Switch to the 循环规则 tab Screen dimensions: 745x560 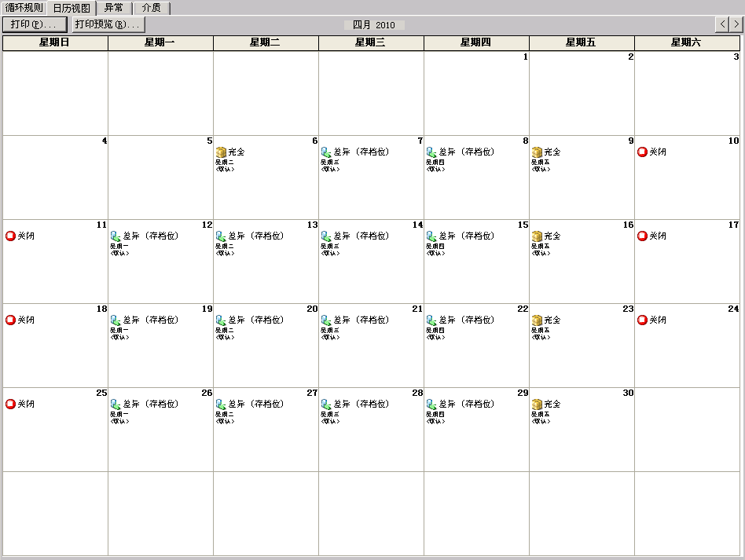(x=24, y=8)
